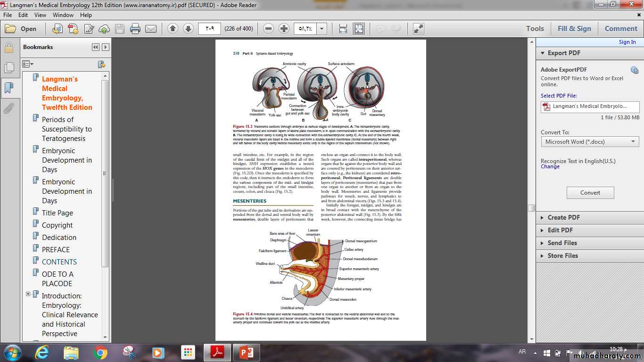Open the Page Thumbnails panel icon
644x362 pixels.
[x=8, y=68]
